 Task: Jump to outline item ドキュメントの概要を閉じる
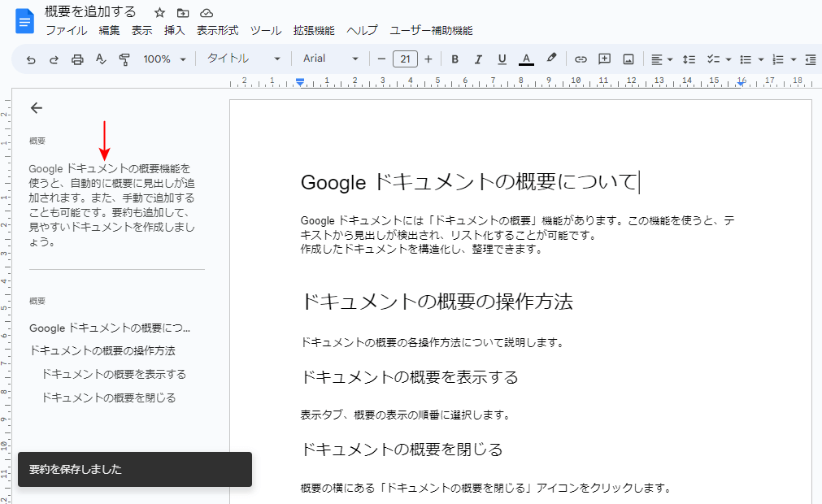pos(108,398)
